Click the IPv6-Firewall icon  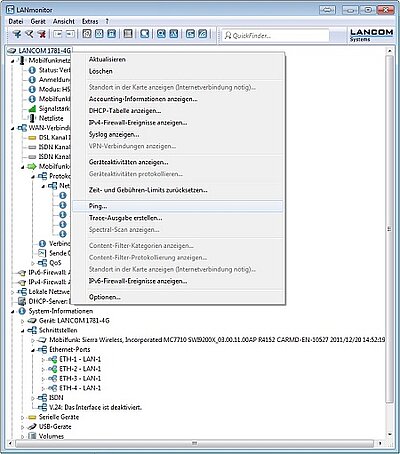pos(22,273)
